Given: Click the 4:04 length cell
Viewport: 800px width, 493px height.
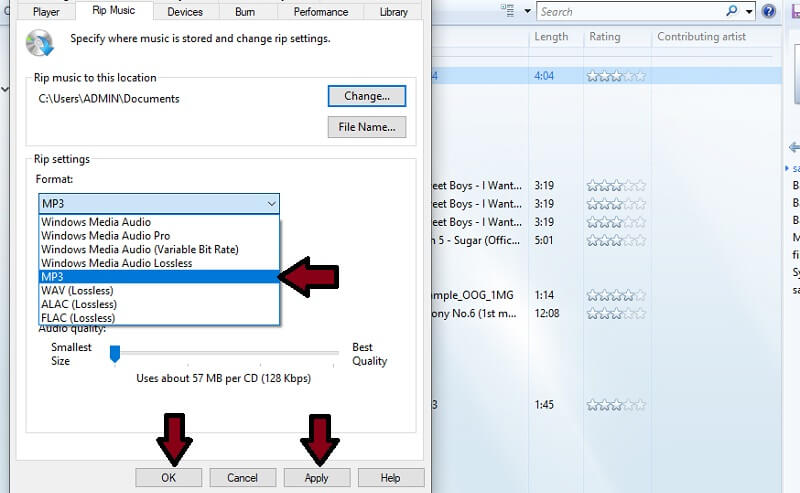Looking at the screenshot, I should point(544,76).
